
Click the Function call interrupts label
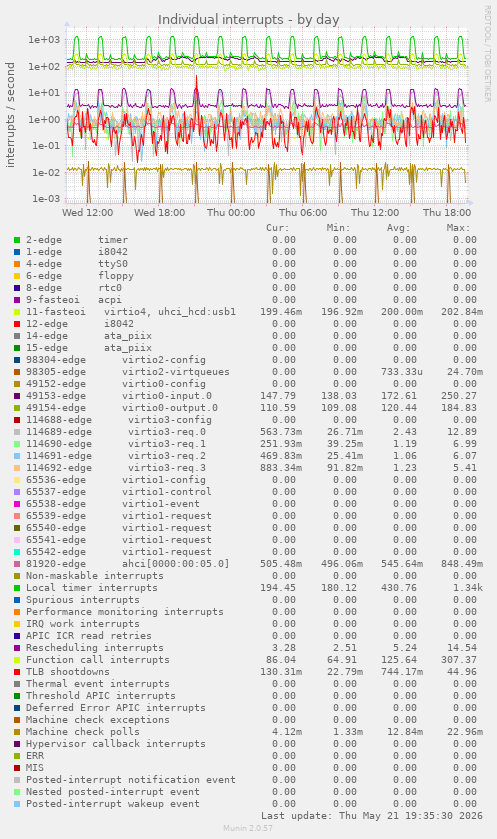pyautogui.click(x=98, y=660)
